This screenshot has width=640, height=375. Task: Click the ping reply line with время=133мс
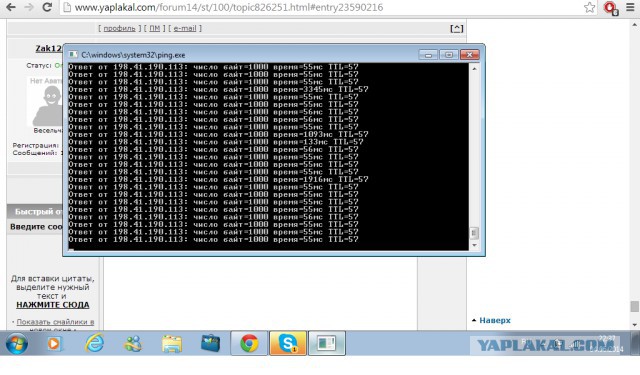216,142
